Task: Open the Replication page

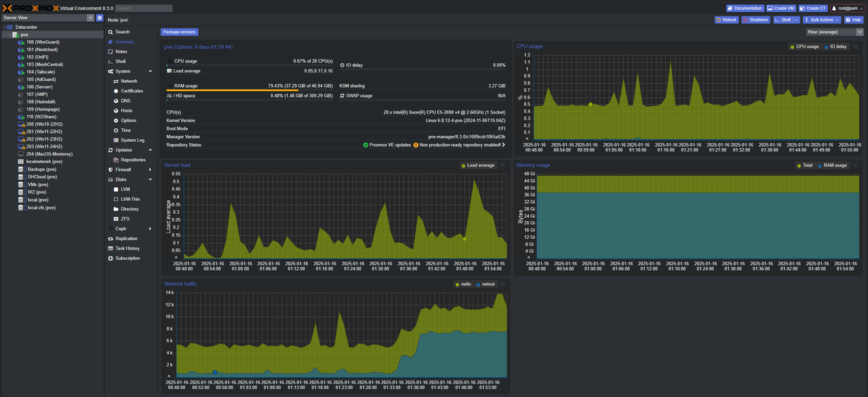Action: tap(123, 238)
